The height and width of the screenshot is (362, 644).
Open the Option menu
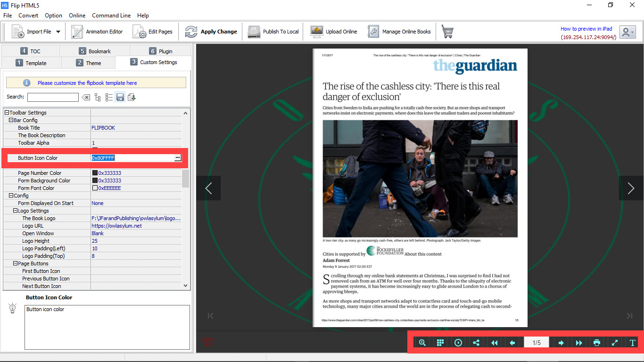(54, 16)
